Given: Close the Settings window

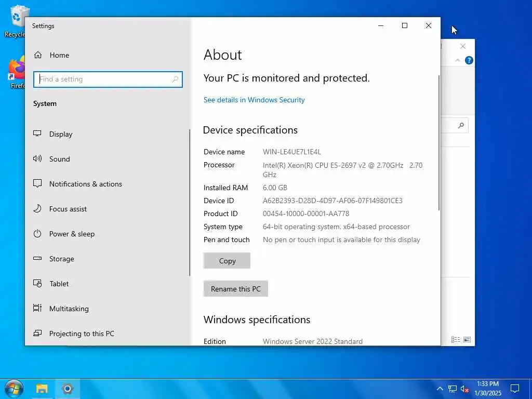Looking at the screenshot, I should coord(429,26).
